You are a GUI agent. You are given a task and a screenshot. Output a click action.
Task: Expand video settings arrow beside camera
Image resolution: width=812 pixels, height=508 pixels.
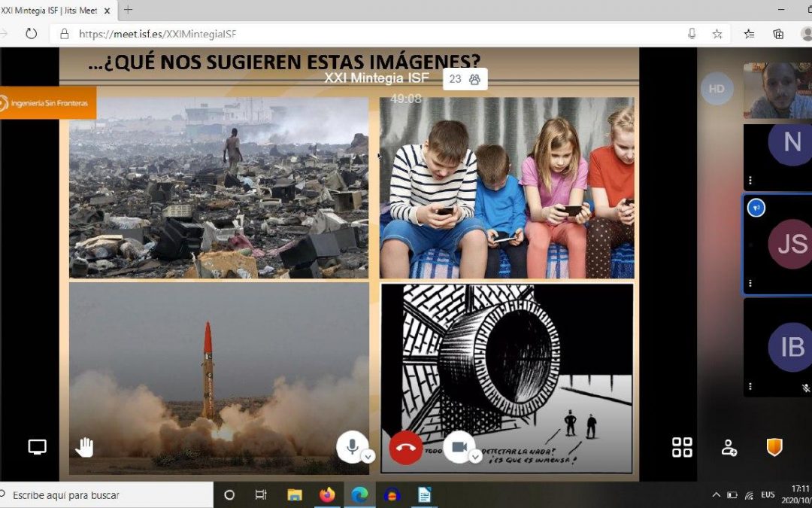pyautogui.click(x=475, y=456)
